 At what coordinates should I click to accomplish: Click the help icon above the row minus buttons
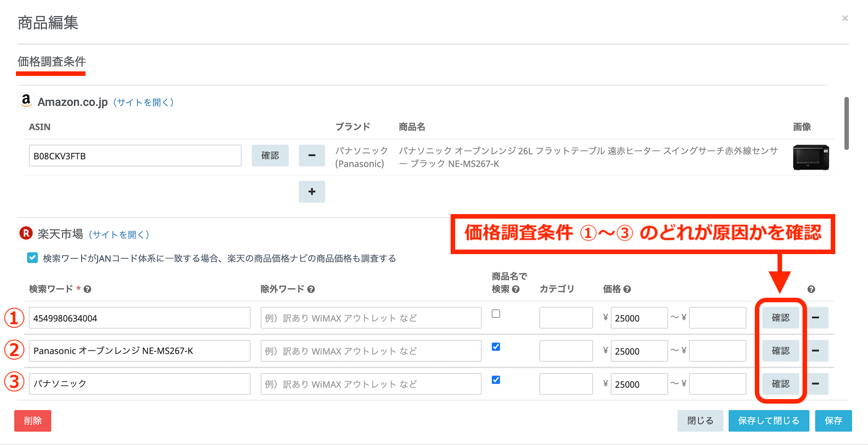point(811,290)
